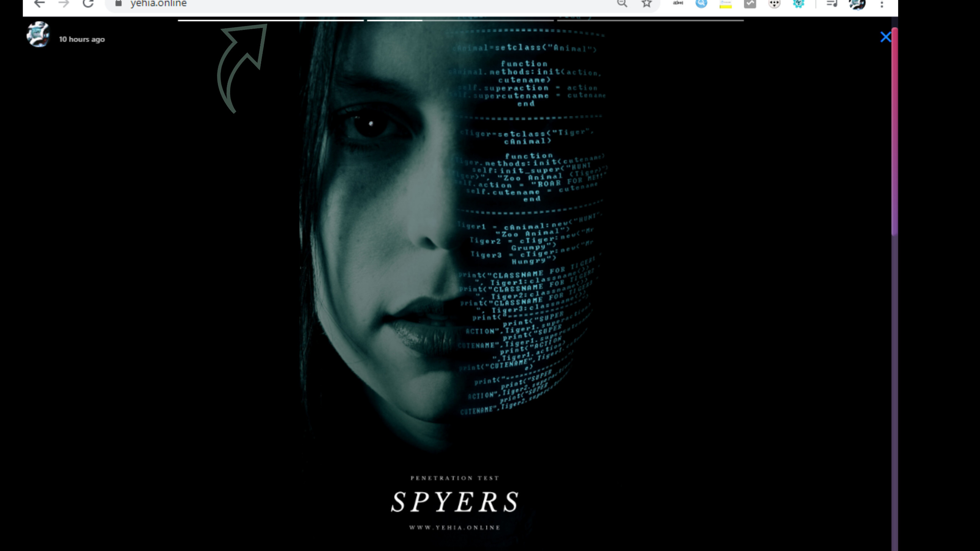Viewport: 980px width, 551px height.
Task: Open the story author's profile avatar
Action: [38, 34]
